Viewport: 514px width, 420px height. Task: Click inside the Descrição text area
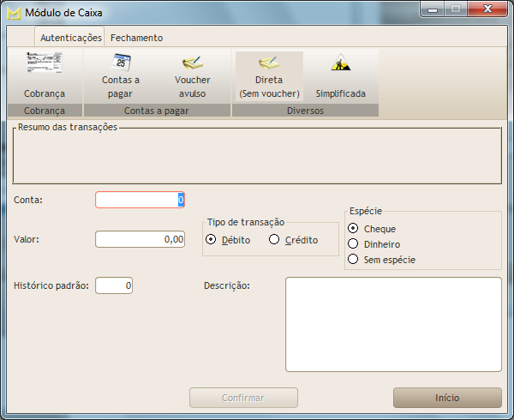coord(393,324)
